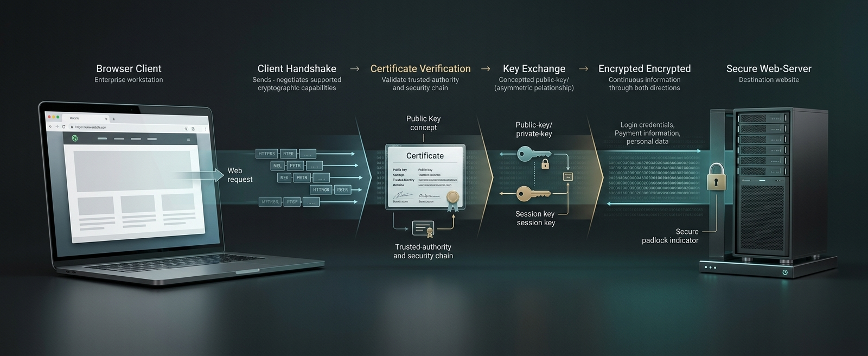Click the Login credentials, Payment information text

point(647,133)
